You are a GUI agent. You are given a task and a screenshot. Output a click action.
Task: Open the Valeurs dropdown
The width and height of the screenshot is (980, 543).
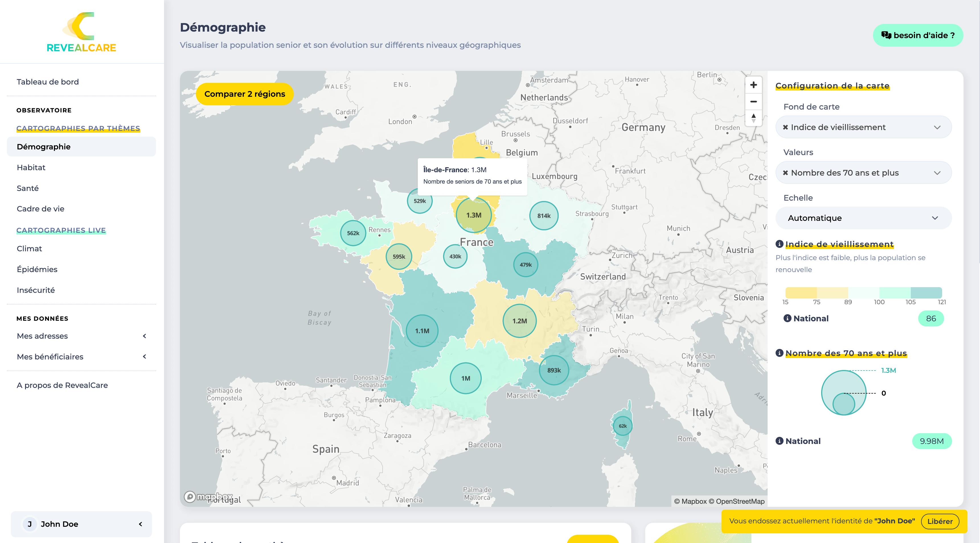click(x=864, y=173)
